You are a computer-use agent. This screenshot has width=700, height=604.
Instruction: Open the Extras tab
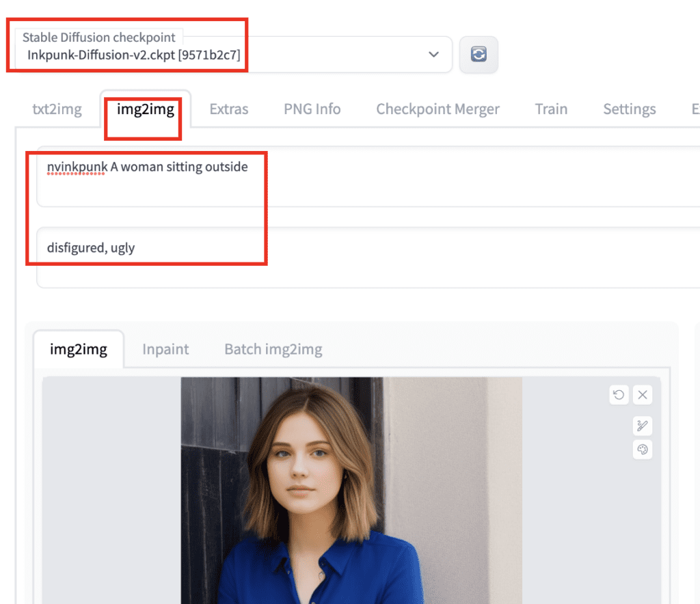[228, 109]
